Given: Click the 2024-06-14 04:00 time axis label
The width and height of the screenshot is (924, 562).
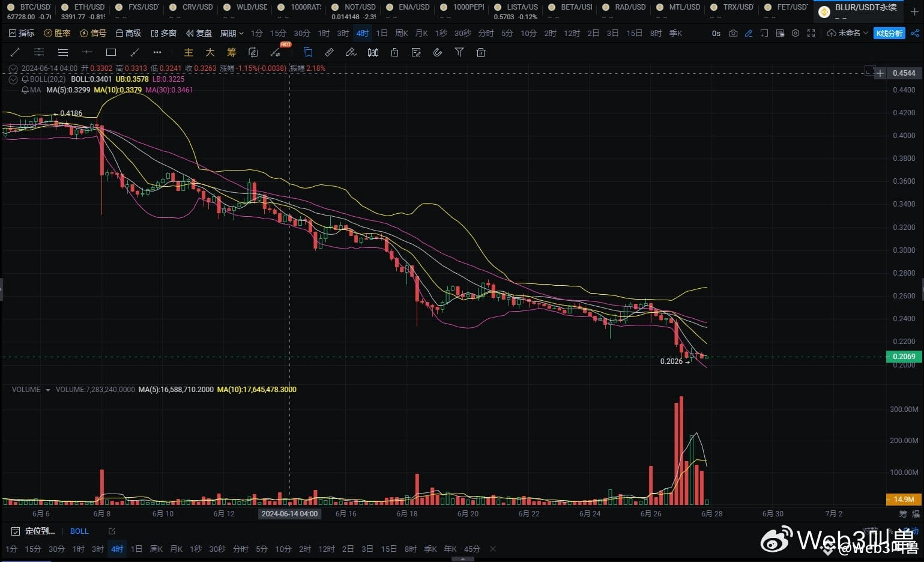Looking at the screenshot, I should pyautogui.click(x=289, y=514).
